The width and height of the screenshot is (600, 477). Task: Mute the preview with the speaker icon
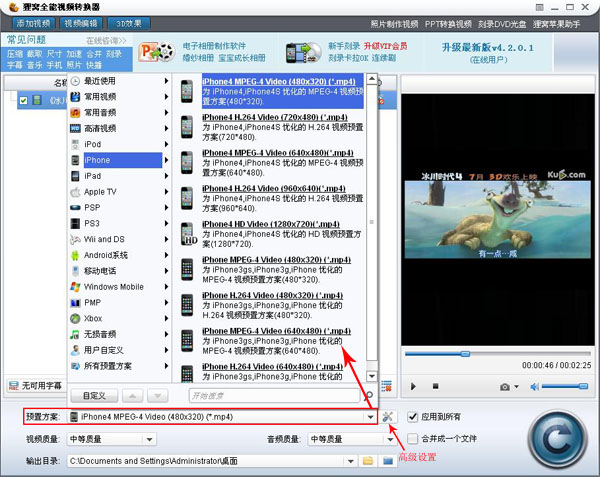click(x=534, y=387)
